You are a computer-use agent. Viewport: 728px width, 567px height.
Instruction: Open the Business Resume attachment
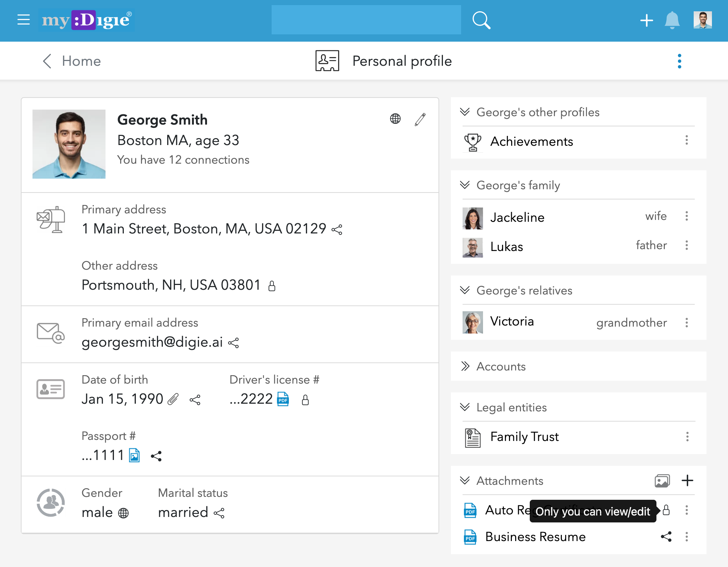click(535, 537)
